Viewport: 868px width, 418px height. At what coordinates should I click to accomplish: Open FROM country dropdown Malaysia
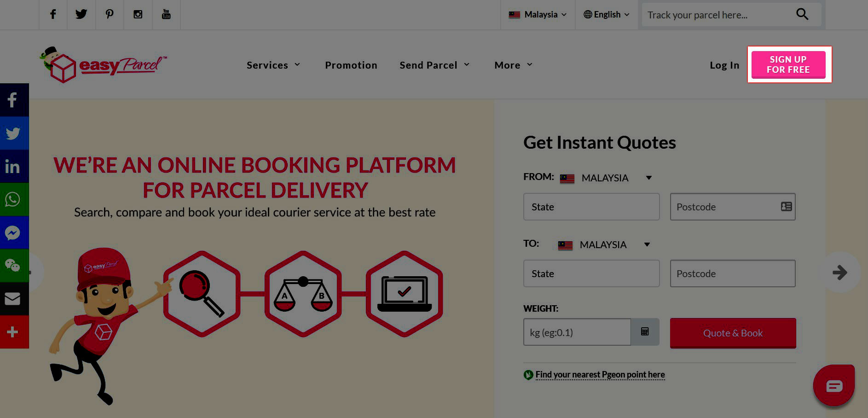pos(606,178)
